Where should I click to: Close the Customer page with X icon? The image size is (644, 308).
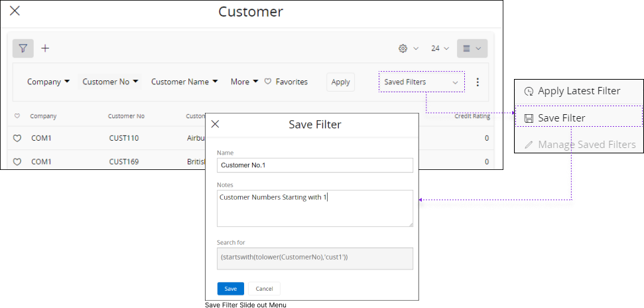click(x=15, y=11)
